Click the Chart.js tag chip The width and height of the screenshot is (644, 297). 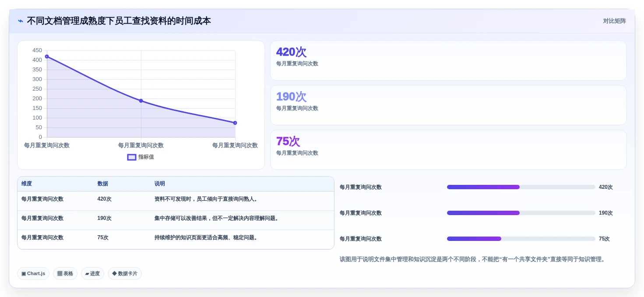pos(33,273)
